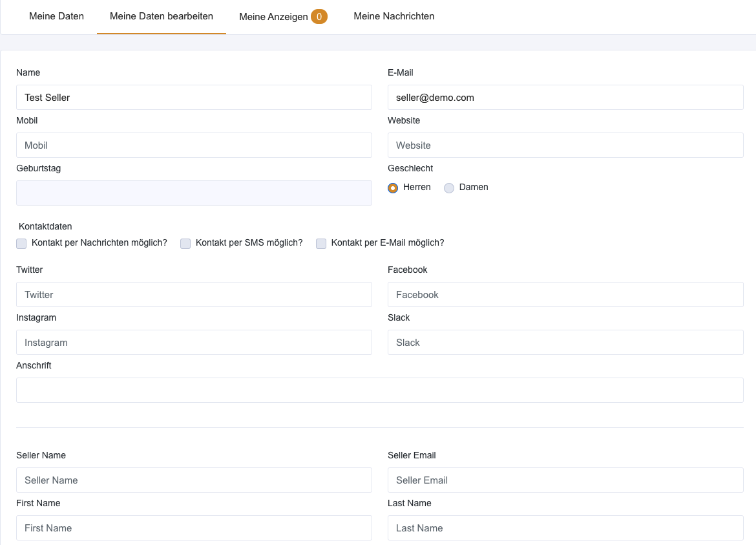Select the Instagram input field
Screen dimensions: 756x545
(x=194, y=343)
